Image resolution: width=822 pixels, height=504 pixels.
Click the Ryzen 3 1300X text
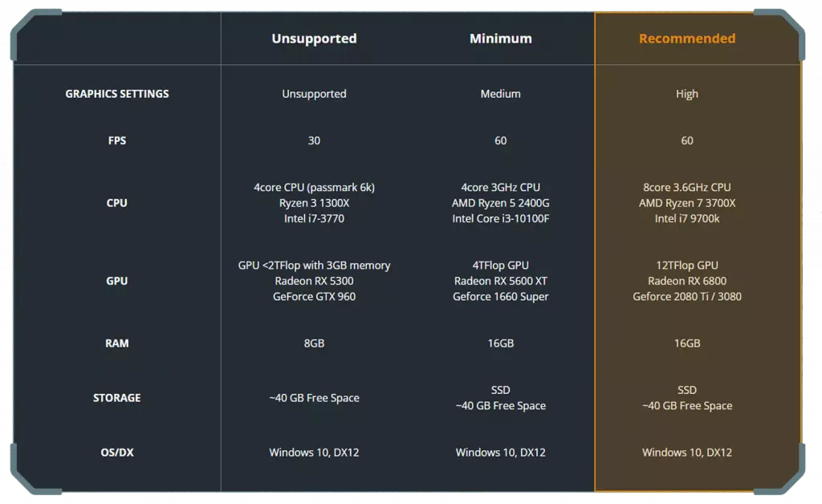click(x=314, y=203)
